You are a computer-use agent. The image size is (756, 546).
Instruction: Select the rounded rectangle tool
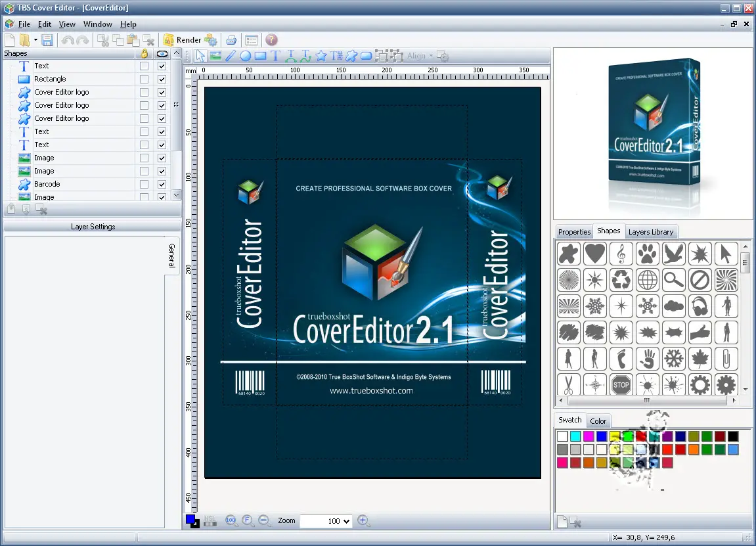367,57
